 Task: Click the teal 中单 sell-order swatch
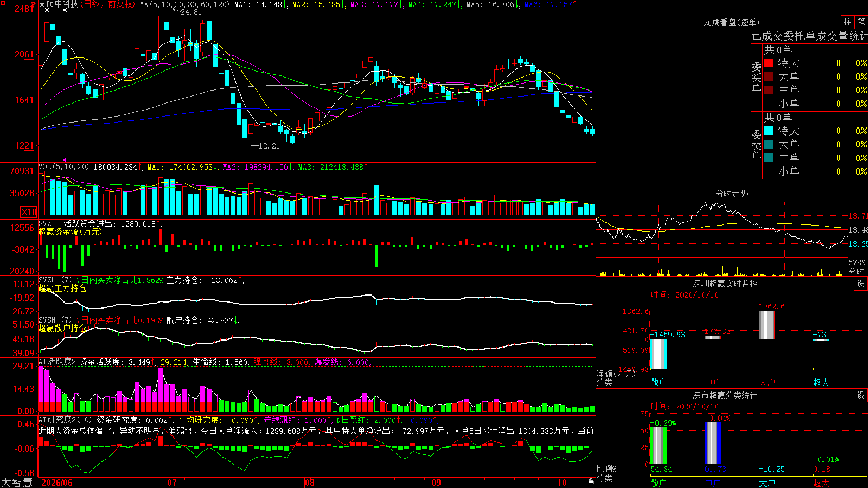768,158
